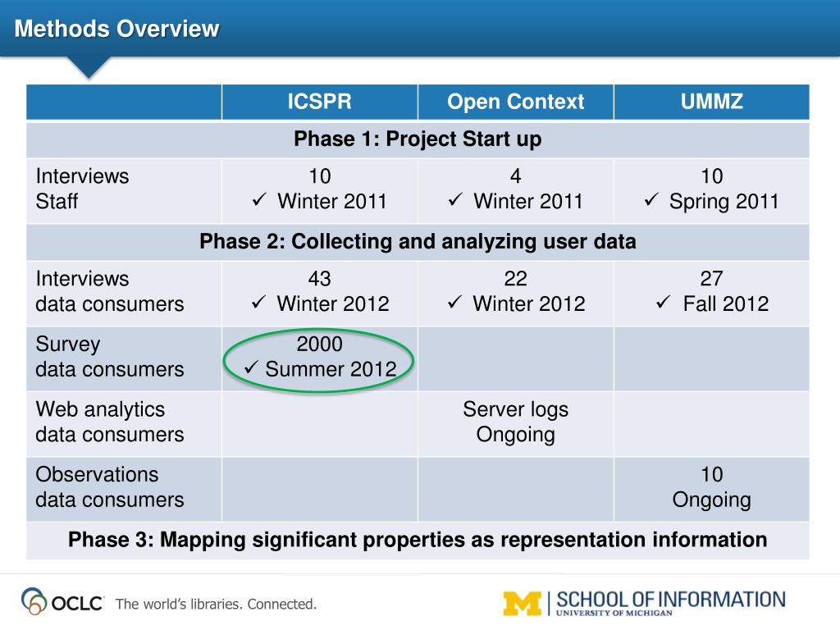The width and height of the screenshot is (840, 630).
Task: Click the title callout arrow under Methods Overview
Action: pyautogui.click(x=89, y=67)
